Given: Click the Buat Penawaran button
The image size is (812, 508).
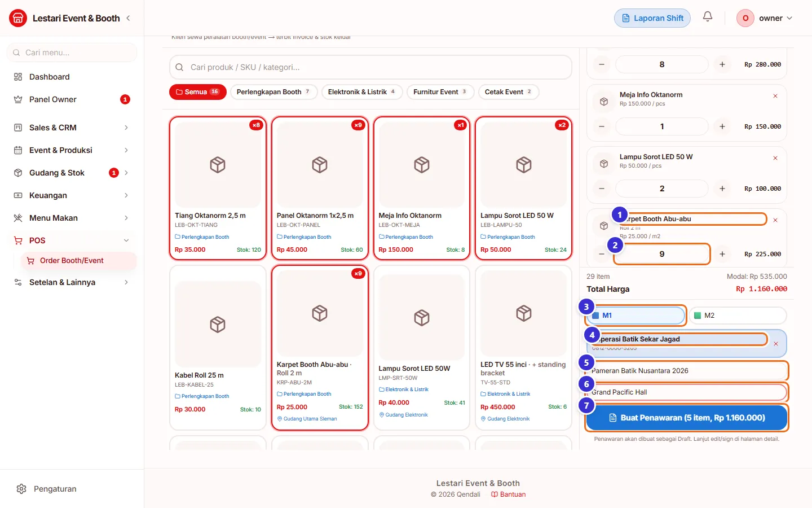Looking at the screenshot, I should (x=687, y=418).
